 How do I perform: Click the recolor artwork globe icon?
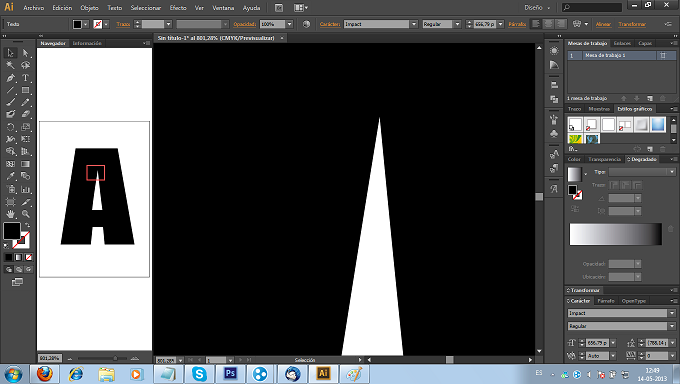pos(306,24)
